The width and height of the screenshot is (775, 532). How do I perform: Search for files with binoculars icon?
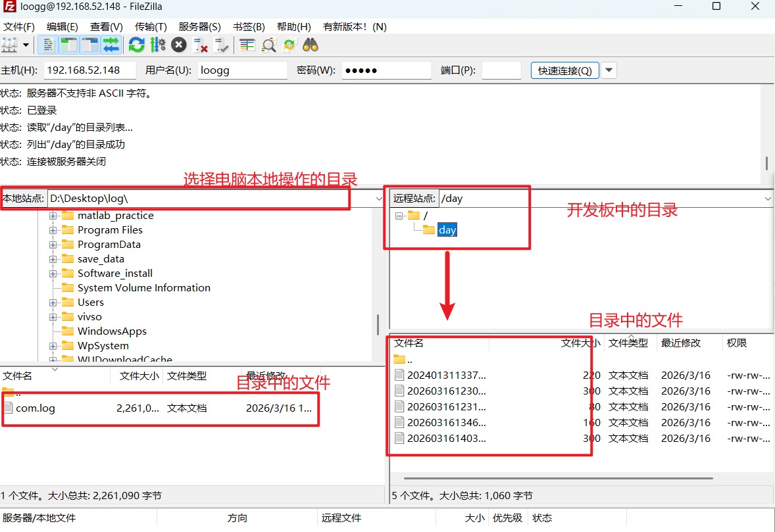tap(311, 45)
